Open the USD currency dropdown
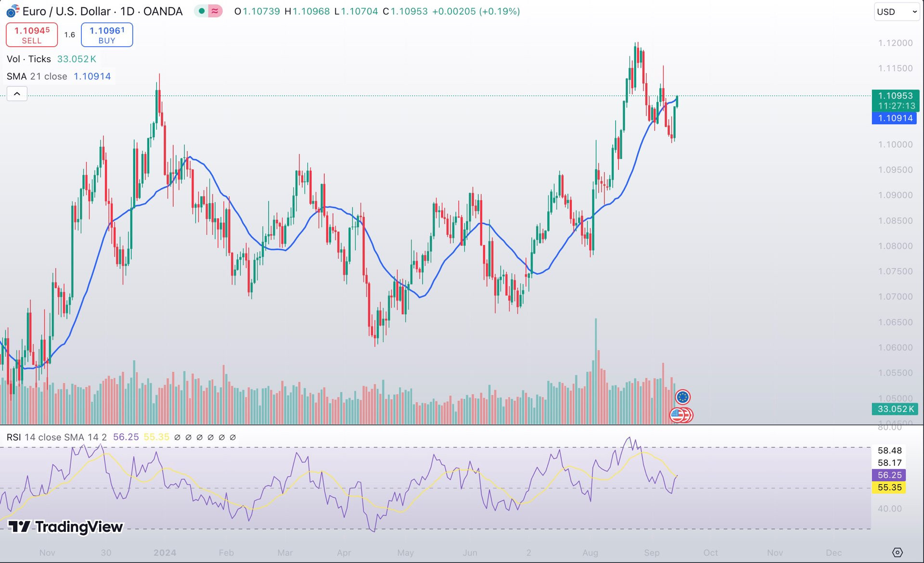The height and width of the screenshot is (563, 924). click(897, 12)
